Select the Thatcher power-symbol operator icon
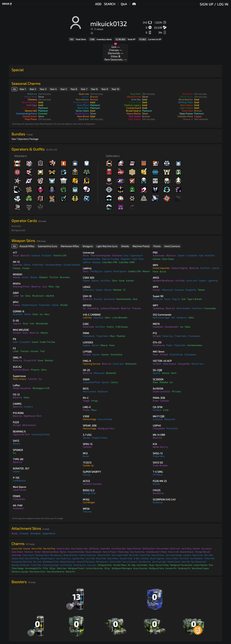Image resolution: width=231 pixels, height=644 pixels. 40,164
